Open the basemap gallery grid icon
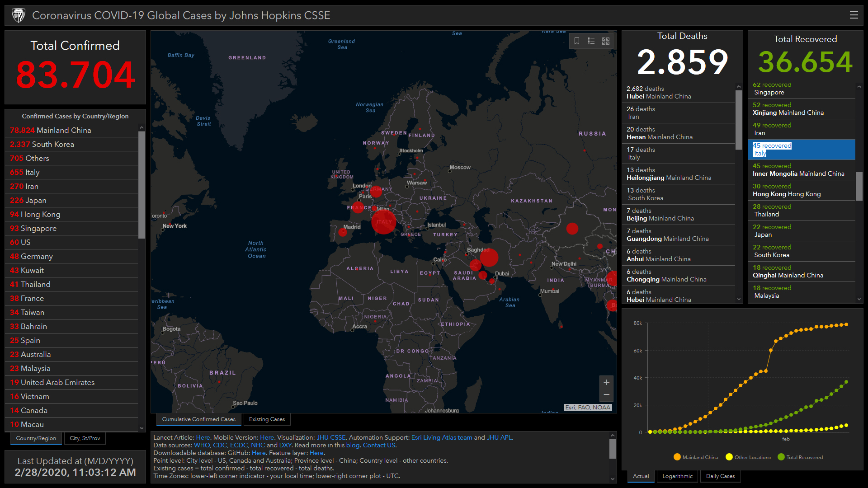Viewport: 868px width, 488px height. click(x=606, y=41)
